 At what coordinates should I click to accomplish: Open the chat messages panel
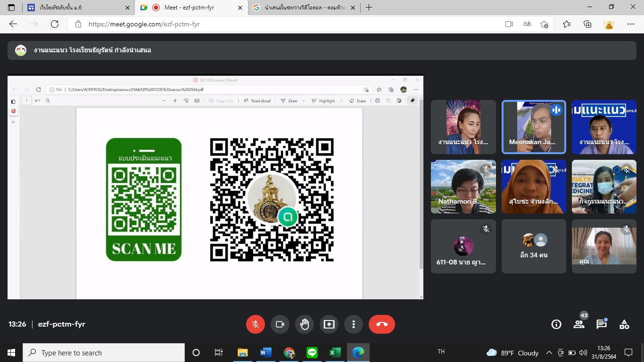602,324
